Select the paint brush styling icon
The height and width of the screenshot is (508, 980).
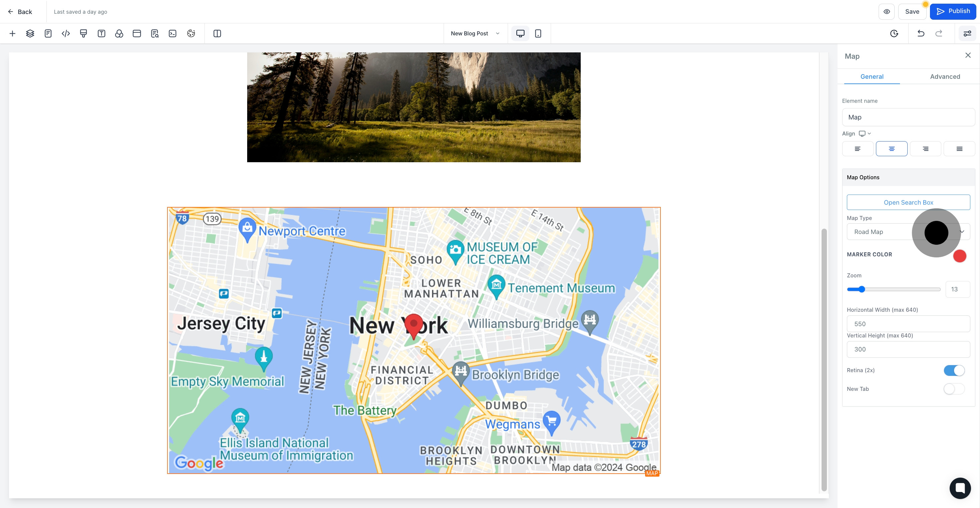click(83, 33)
